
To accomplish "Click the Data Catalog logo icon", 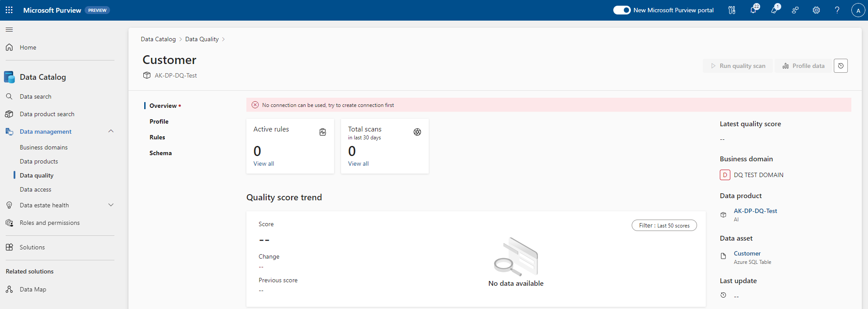I will click(x=9, y=77).
